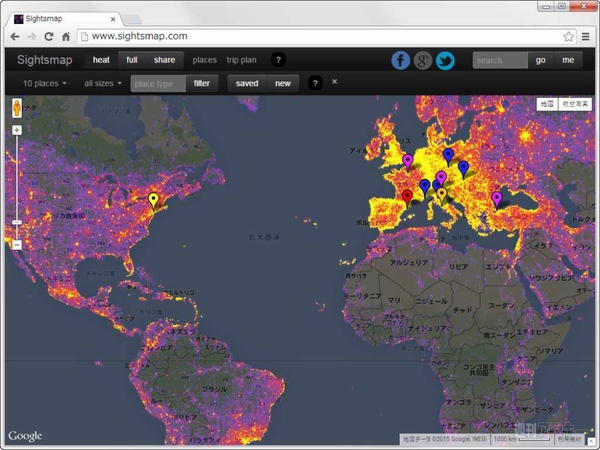Screen dimensions: 600x450
Task: Open the Chrome menu button
Action: (x=586, y=36)
